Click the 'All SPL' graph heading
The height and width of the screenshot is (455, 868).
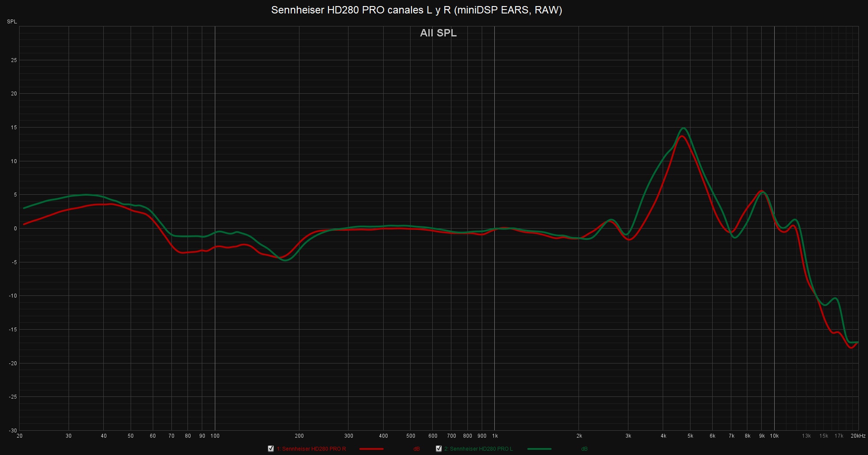coord(438,33)
